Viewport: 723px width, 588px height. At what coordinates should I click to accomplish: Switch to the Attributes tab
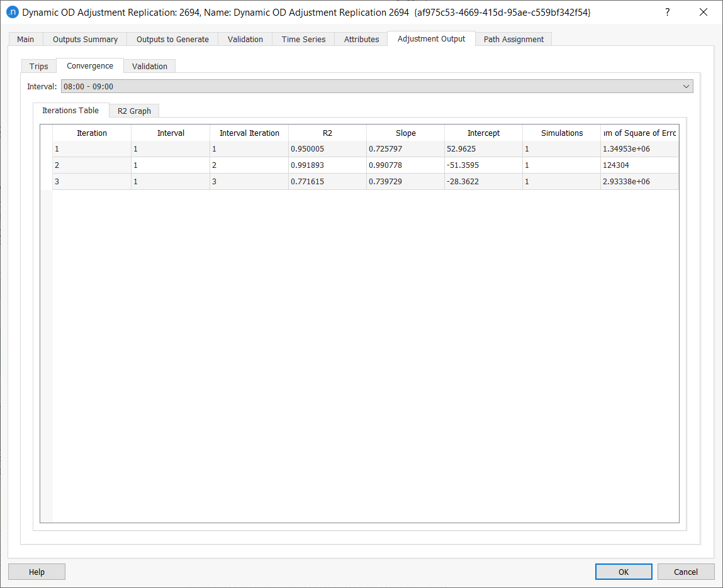(361, 39)
